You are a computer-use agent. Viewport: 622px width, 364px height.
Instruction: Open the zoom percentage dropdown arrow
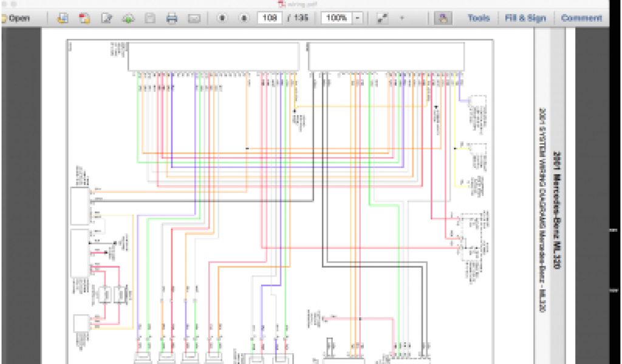point(357,18)
